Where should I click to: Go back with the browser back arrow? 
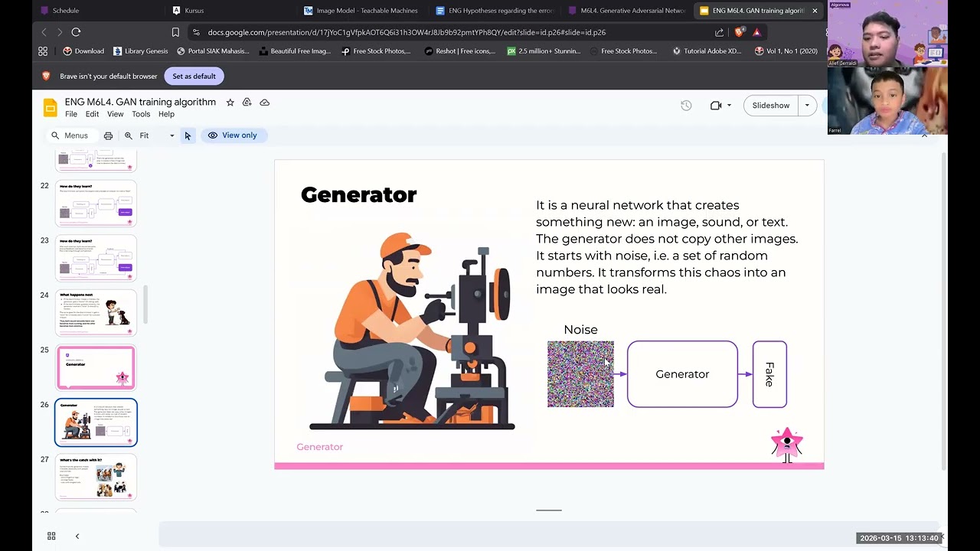click(x=44, y=32)
